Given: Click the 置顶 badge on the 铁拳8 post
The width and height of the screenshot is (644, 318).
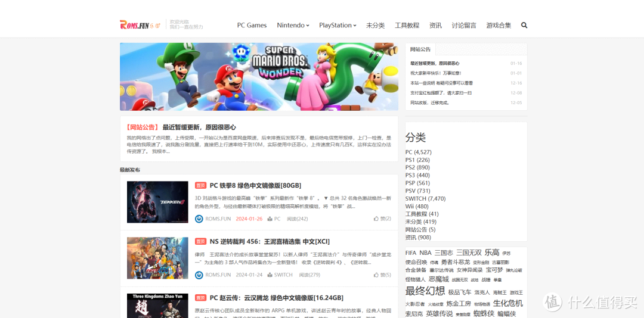Looking at the screenshot, I should pos(200,185).
